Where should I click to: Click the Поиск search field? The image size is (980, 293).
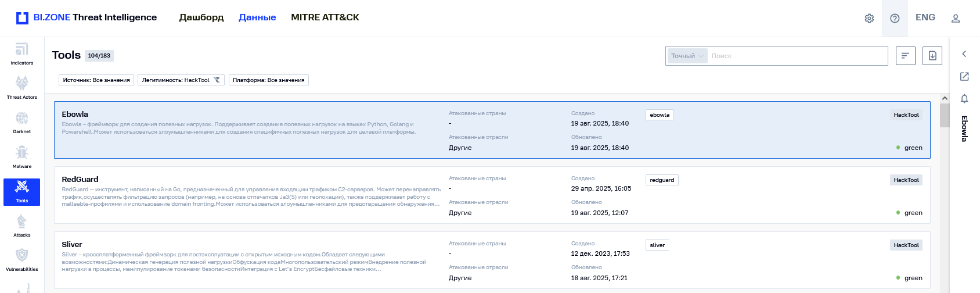(798, 56)
